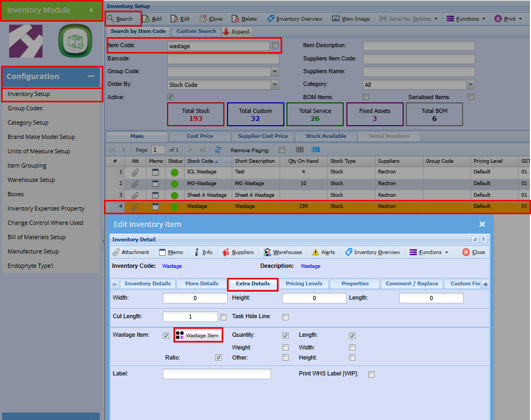The width and height of the screenshot is (531, 420).
Task: Click the Search magnifier toolbar button
Action: tap(120, 19)
